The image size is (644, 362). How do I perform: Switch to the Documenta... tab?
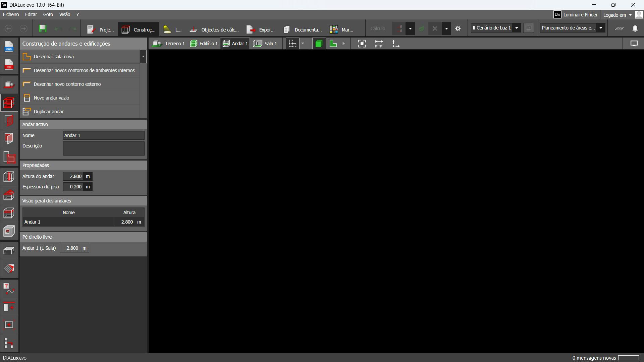pyautogui.click(x=303, y=29)
